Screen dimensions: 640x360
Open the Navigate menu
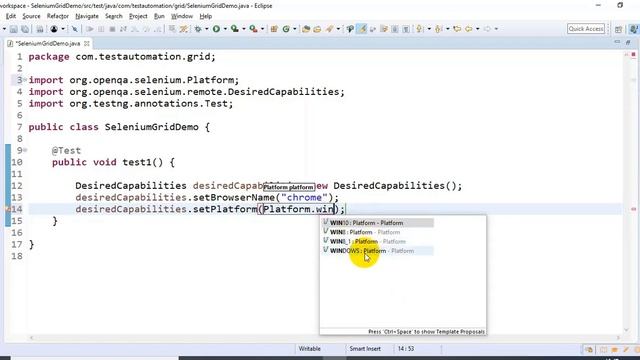tap(87, 16)
